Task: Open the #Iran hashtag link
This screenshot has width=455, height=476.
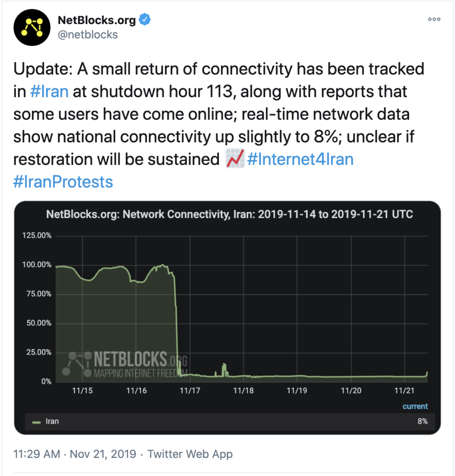Action: pos(49,91)
